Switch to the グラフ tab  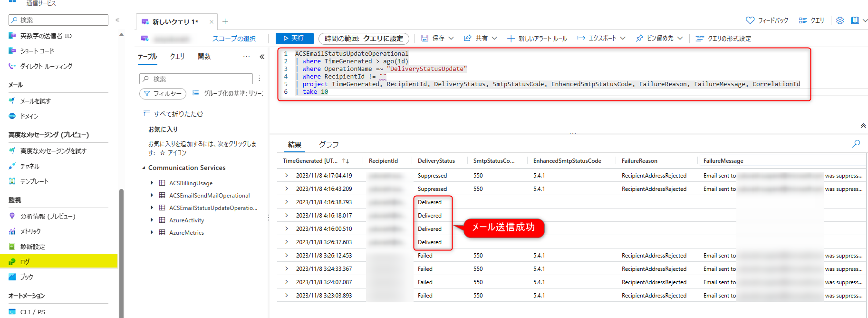point(328,144)
